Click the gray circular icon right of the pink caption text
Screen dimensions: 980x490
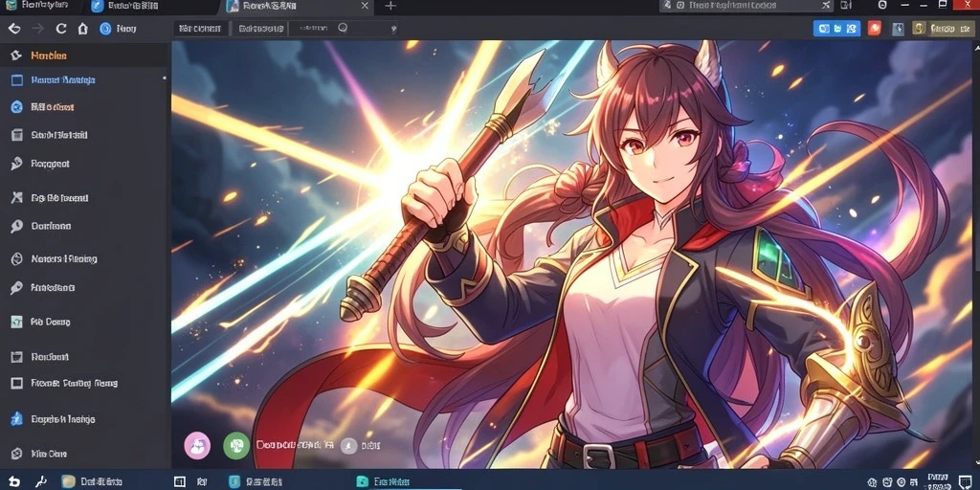[348, 446]
